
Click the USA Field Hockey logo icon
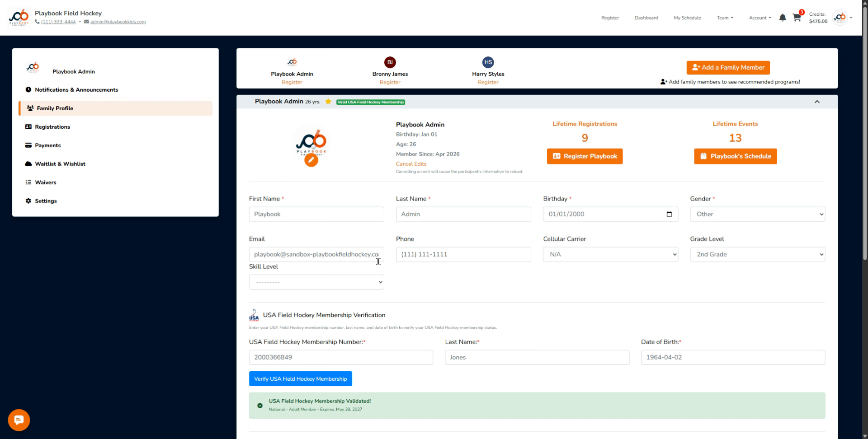click(254, 315)
